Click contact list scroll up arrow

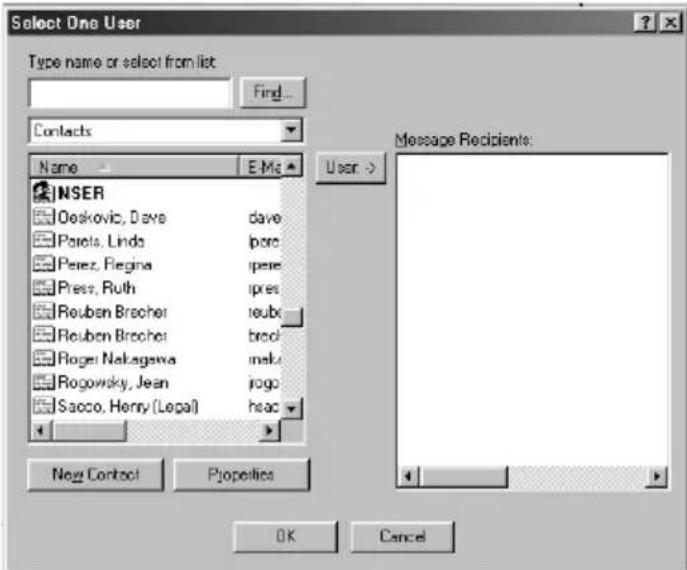pos(291,166)
